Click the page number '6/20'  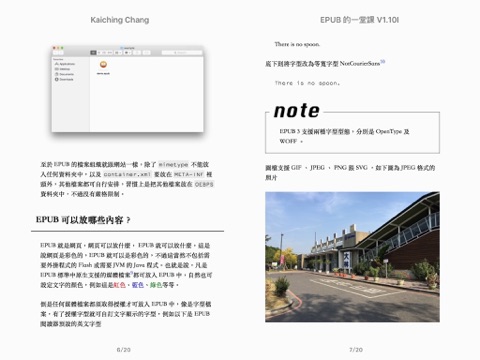[123, 350]
